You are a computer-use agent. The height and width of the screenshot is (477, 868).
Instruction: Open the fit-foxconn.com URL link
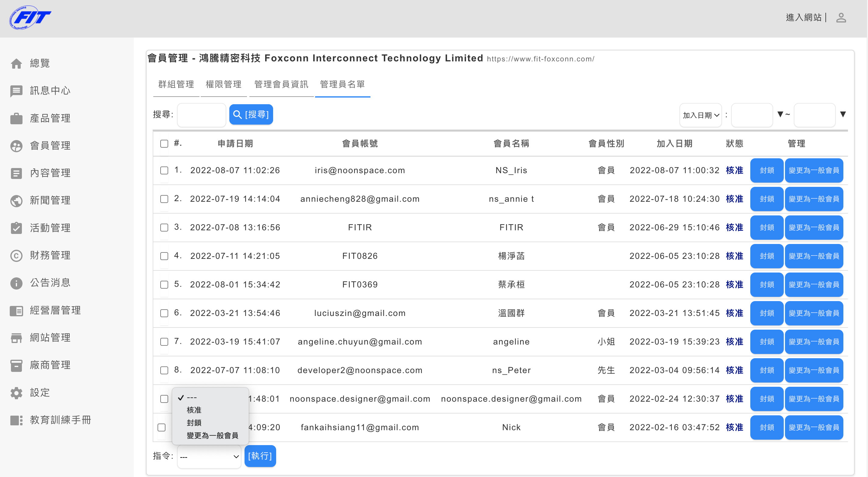click(540, 59)
